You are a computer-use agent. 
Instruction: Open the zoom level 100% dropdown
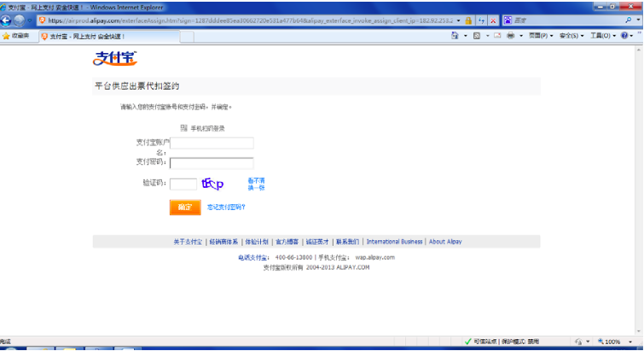pos(630,342)
